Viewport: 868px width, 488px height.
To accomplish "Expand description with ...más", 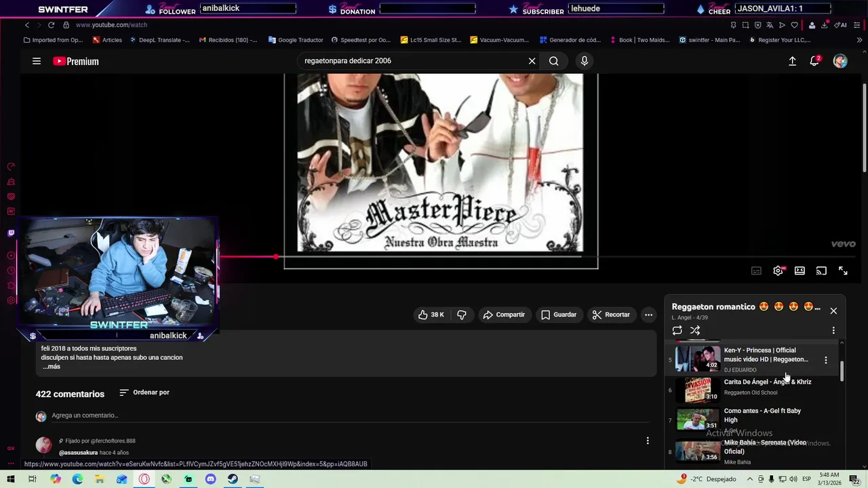I will 52,367.
